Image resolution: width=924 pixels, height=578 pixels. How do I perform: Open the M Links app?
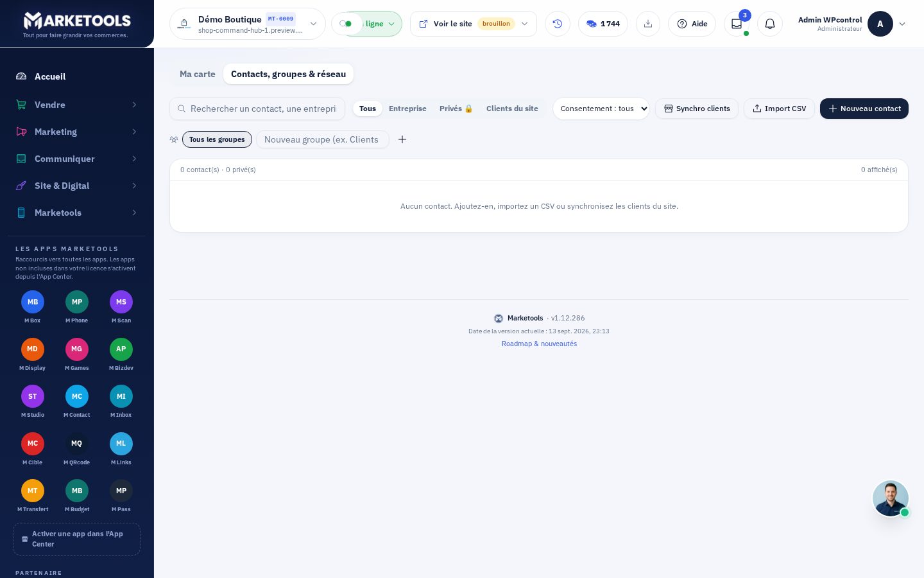[121, 450]
